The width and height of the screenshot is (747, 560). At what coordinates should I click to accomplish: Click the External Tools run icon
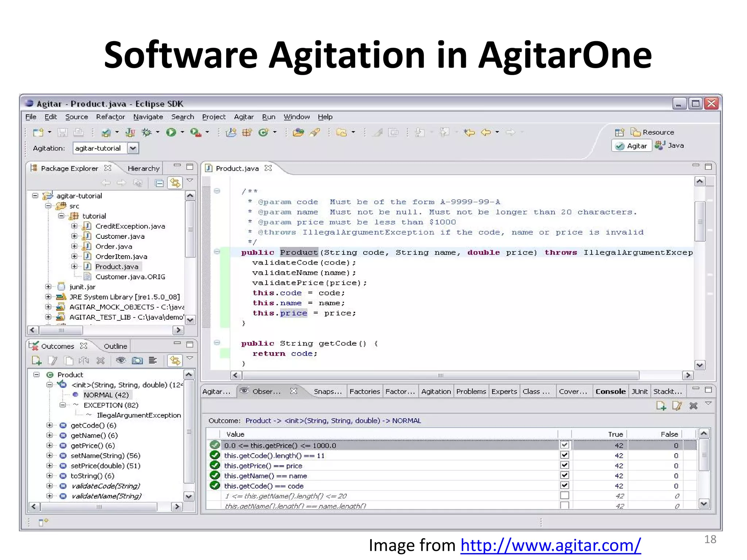[x=196, y=132]
